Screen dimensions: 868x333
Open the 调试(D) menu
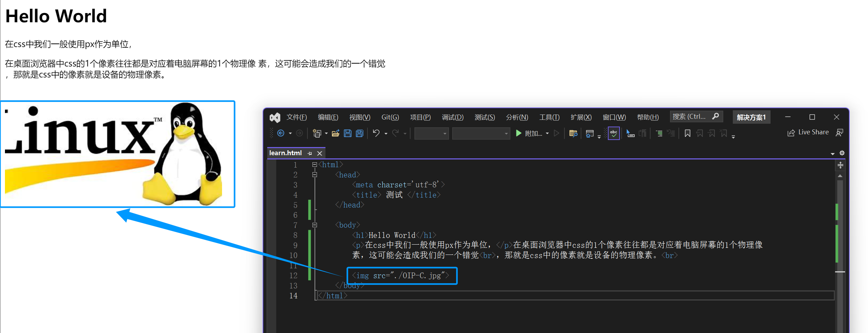pyautogui.click(x=453, y=117)
